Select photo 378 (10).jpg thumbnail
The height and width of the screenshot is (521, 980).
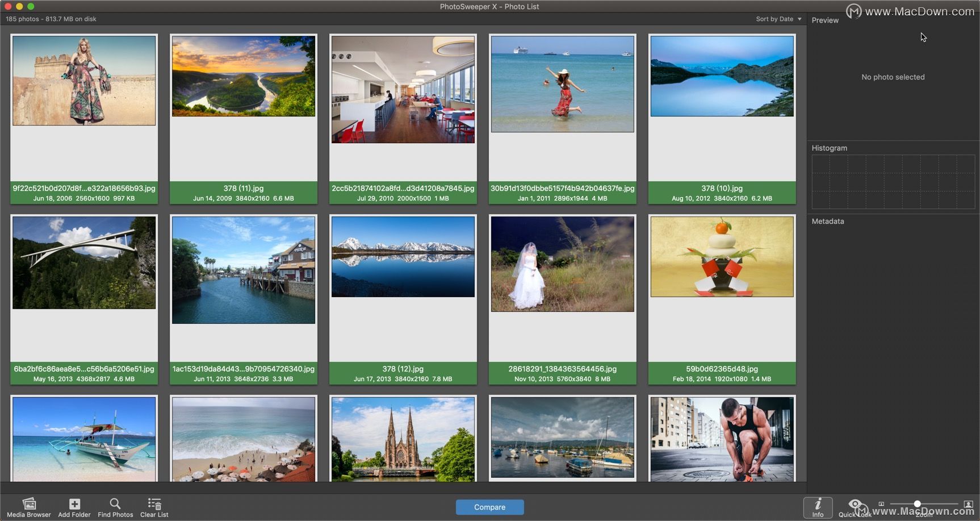[722, 76]
